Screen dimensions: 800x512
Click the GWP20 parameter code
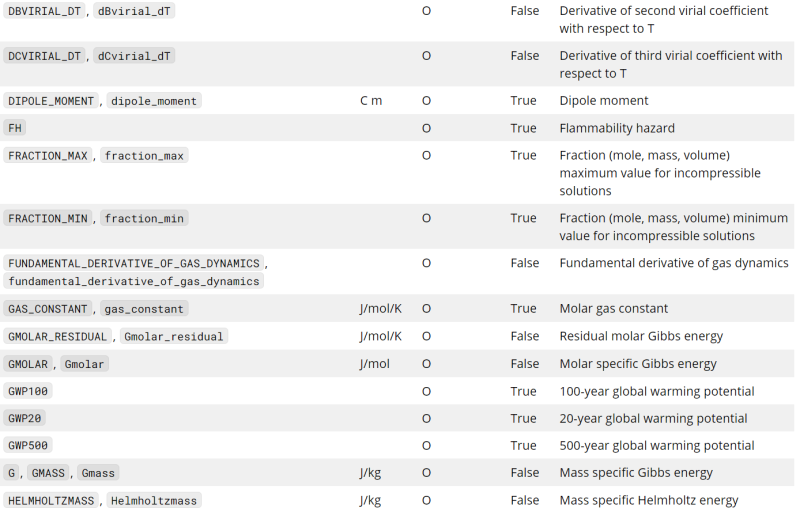pos(24,418)
